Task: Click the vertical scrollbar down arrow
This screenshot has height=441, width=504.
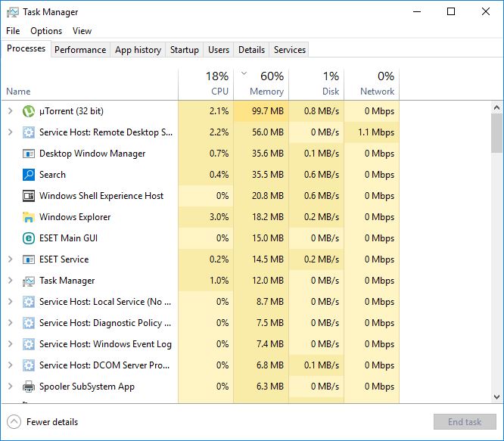Action: [497, 396]
